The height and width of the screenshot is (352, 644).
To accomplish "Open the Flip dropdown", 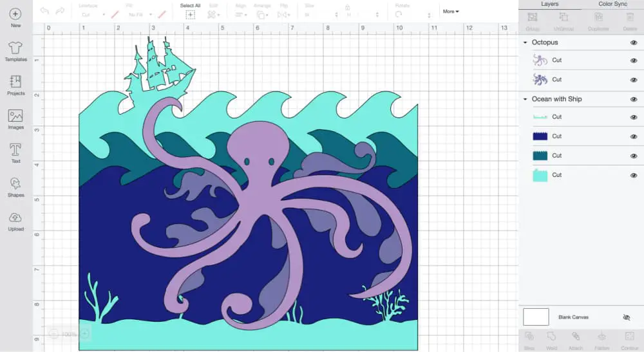I will tap(283, 15).
